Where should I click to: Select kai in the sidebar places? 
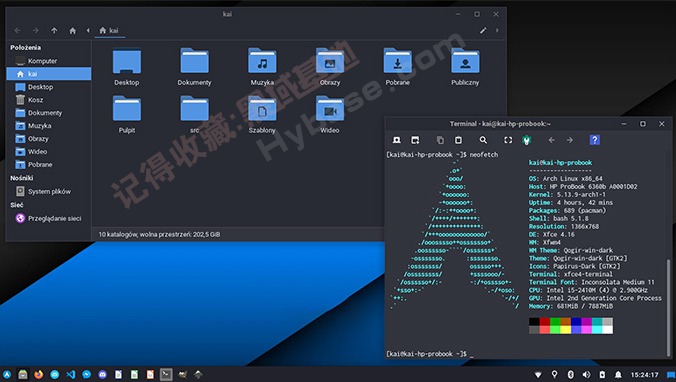pyautogui.click(x=49, y=74)
